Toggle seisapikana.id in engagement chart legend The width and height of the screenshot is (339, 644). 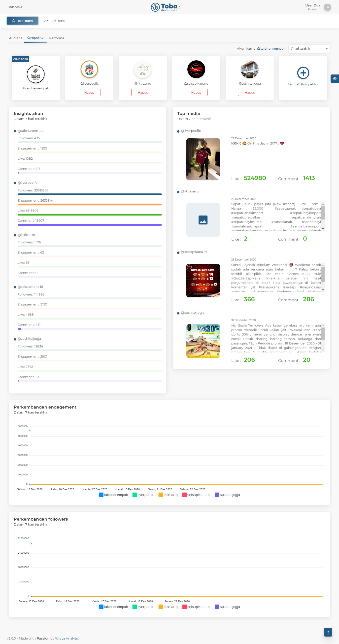click(x=196, y=495)
